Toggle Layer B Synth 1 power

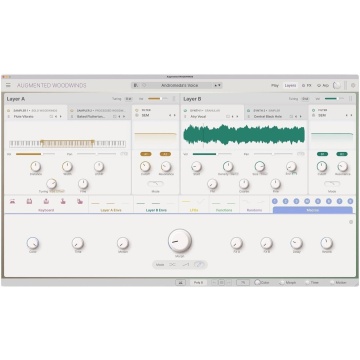click(x=185, y=110)
